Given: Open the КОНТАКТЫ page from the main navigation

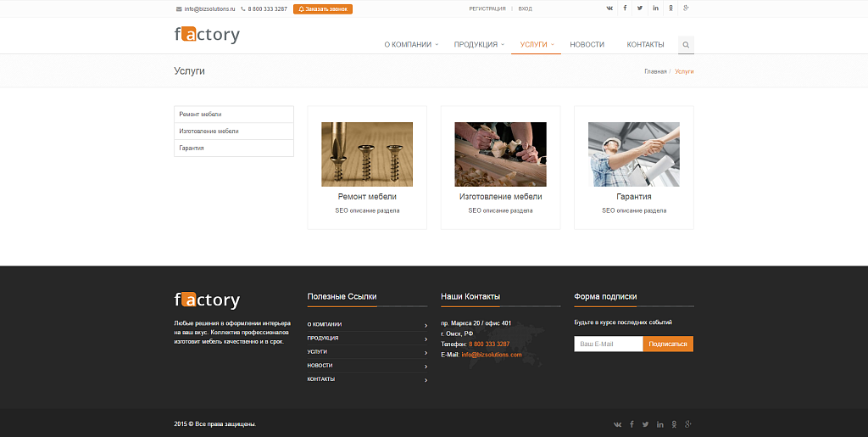Looking at the screenshot, I should (645, 45).
